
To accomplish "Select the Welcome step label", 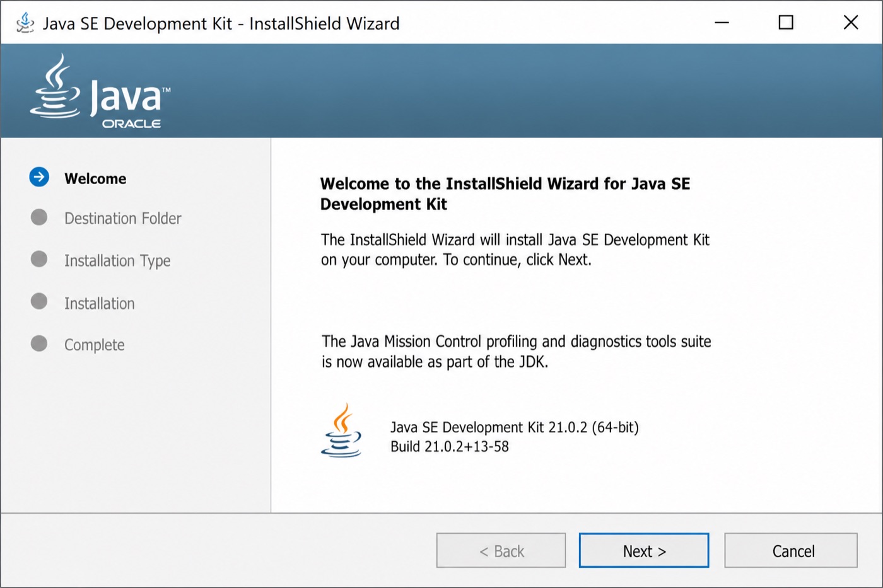I will 95,178.
